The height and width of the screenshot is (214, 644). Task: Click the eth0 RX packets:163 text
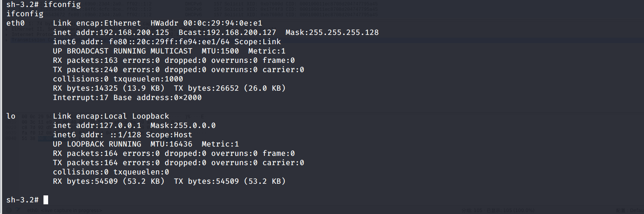pos(85,60)
